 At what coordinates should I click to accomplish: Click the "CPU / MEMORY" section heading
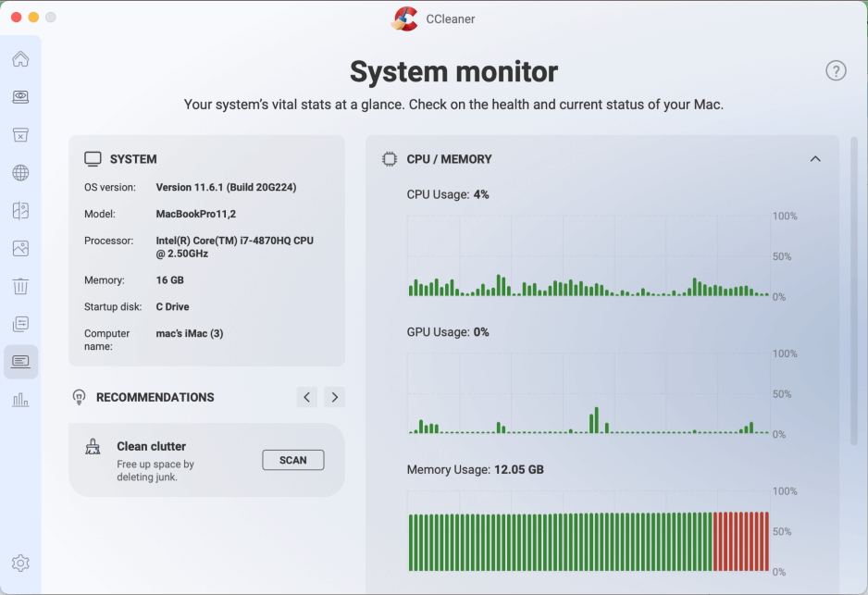pyautogui.click(x=449, y=159)
